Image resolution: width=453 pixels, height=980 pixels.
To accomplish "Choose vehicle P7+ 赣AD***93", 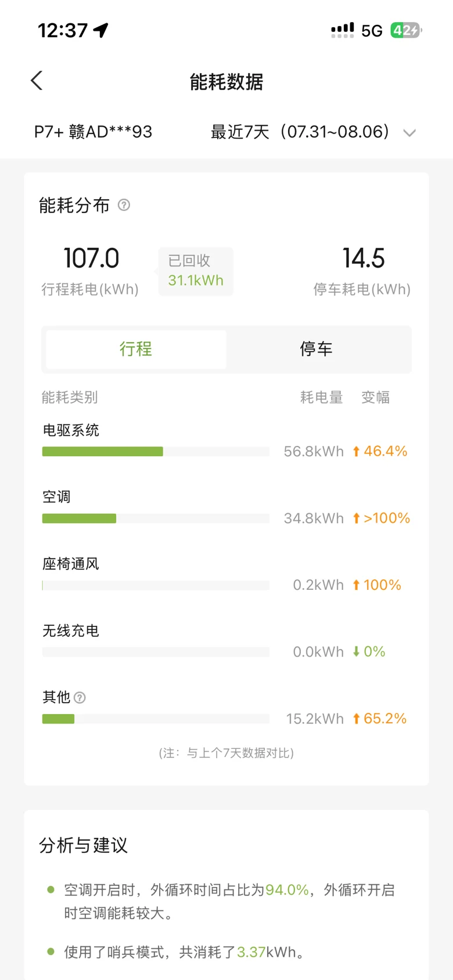I will (x=93, y=132).
